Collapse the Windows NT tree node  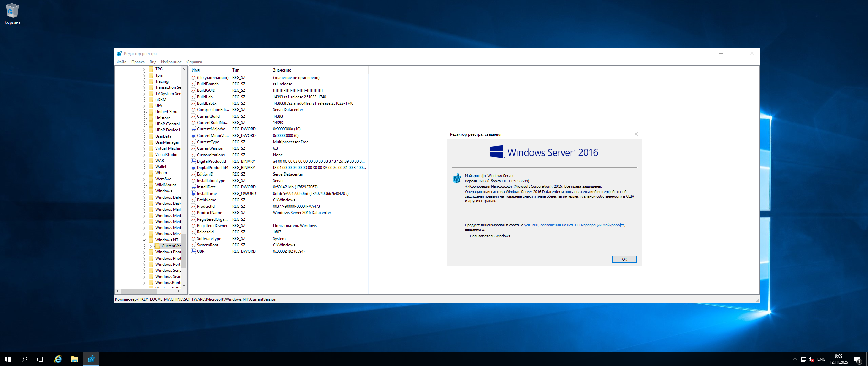(x=144, y=240)
